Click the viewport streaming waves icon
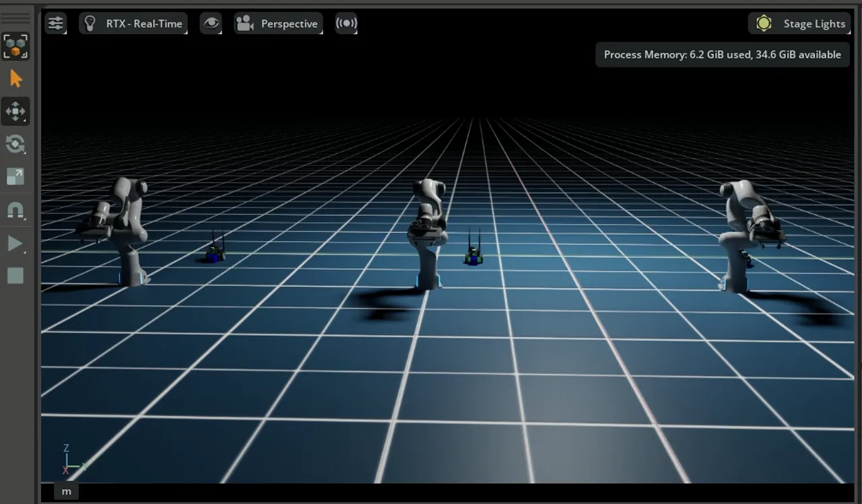The height and width of the screenshot is (504, 862). click(x=346, y=24)
